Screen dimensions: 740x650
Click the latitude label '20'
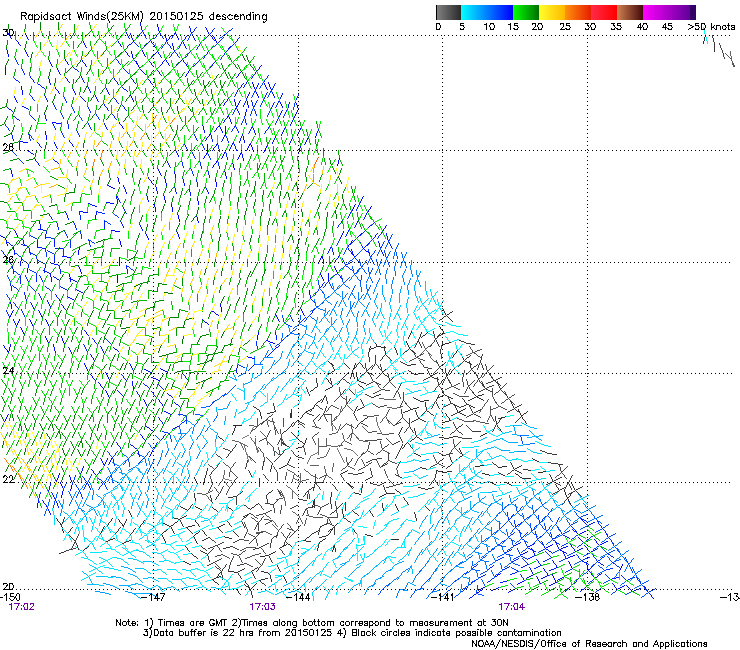tap(8, 586)
